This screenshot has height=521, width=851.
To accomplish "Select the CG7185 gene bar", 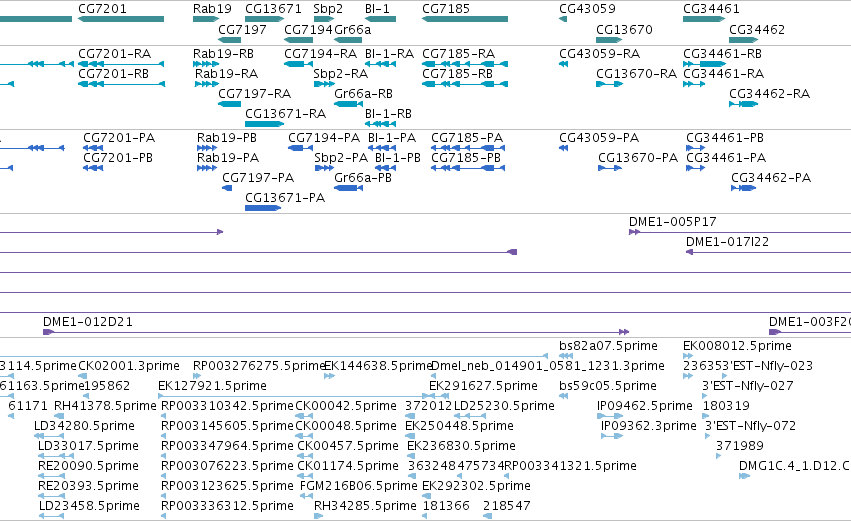I will (x=465, y=19).
